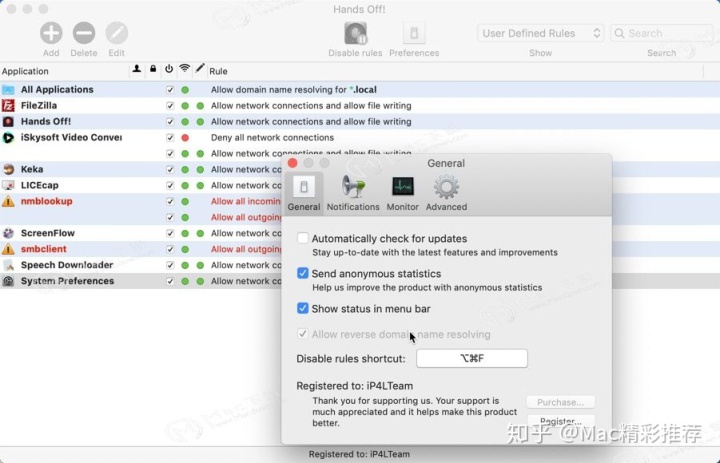Select the ScreenFlow app icon
Image resolution: width=720 pixels, height=463 pixels.
(x=8, y=233)
